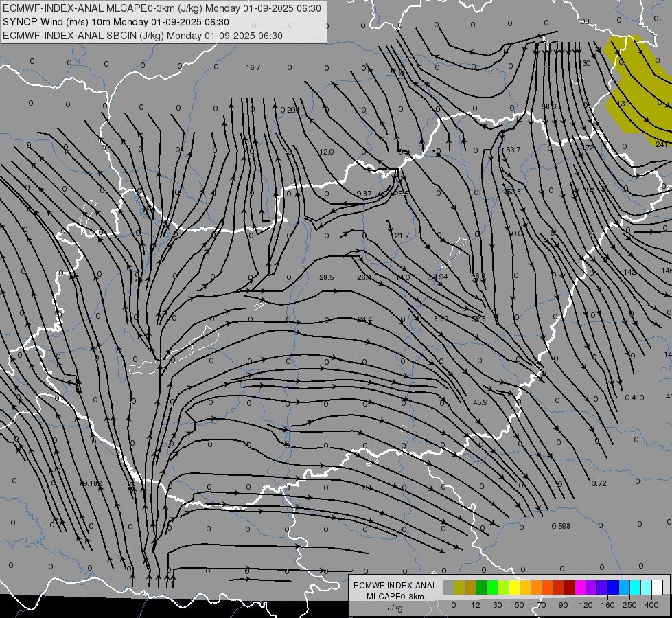Click the 16.7 value on the map
This screenshot has height=618, width=672.
tap(253, 67)
